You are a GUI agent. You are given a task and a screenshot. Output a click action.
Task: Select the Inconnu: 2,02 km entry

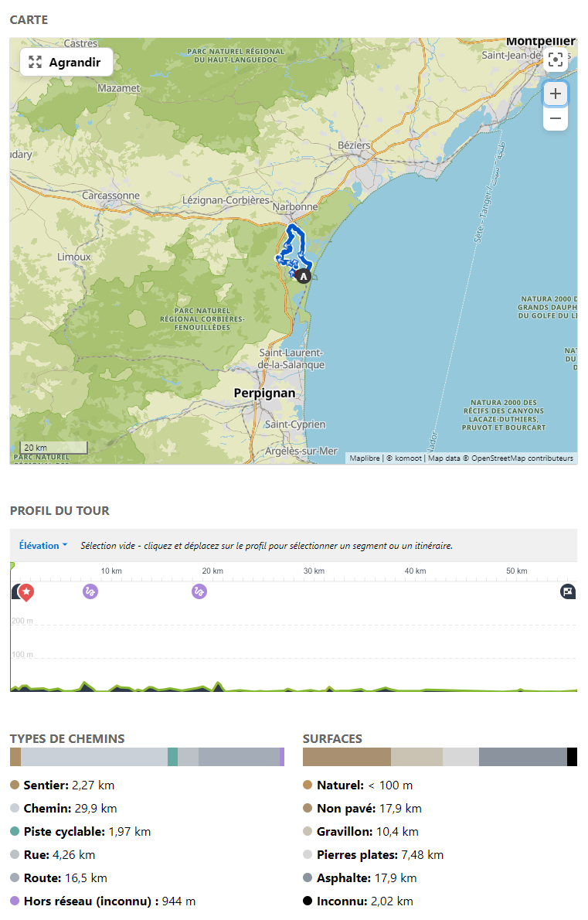(359, 901)
